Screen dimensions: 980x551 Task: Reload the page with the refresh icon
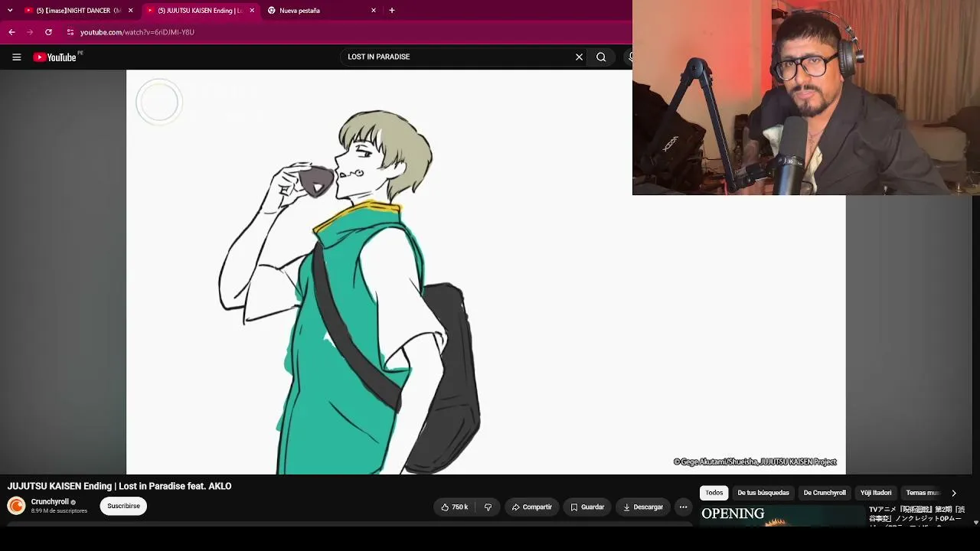coord(48,32)
